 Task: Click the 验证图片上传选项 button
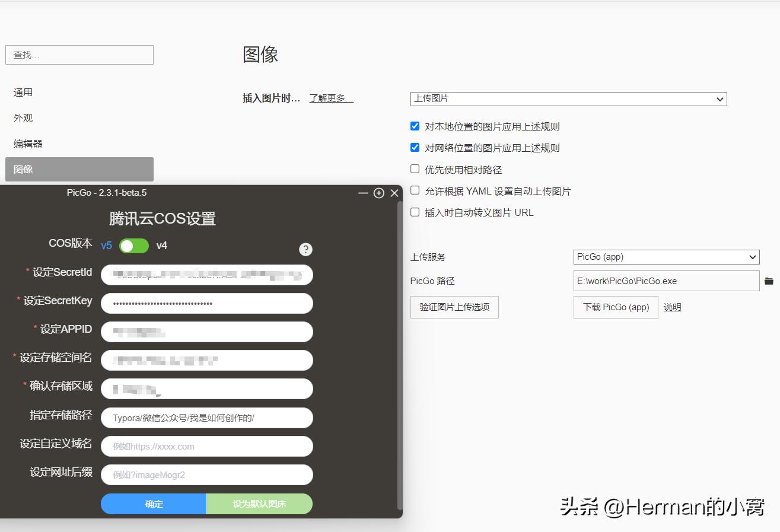[x=454, y=307]
